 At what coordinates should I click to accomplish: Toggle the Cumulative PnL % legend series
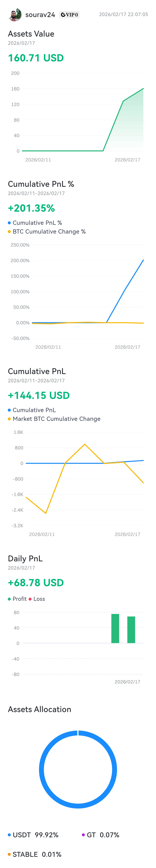(x=37, y=223)
